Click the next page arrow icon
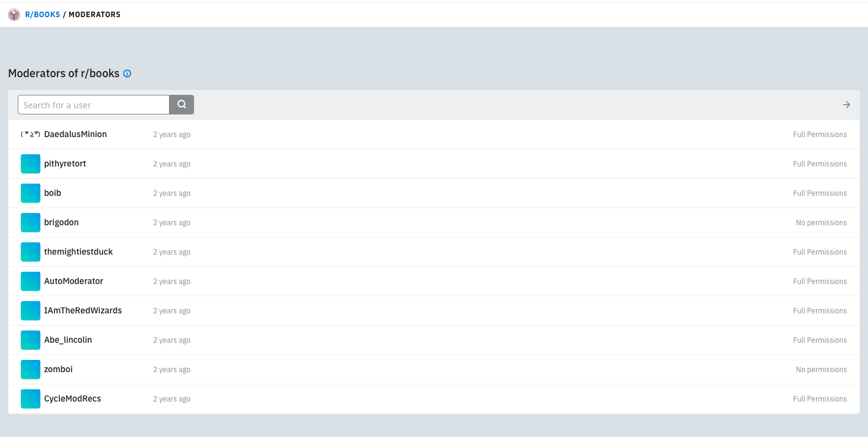The image size is (868, 437). (847, 105)
